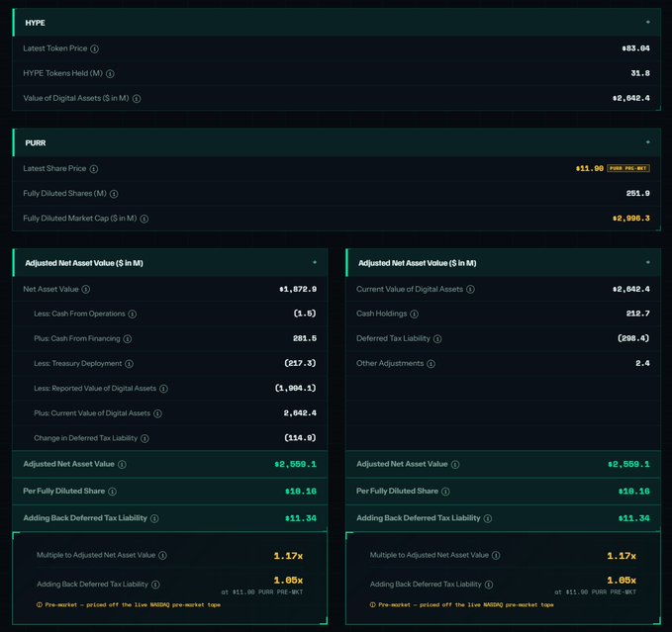The image size is (672, 632).
Task: Open Per Fully Diluted Share info icon in Treasury Deployment panel
Action: pos(112,492)
